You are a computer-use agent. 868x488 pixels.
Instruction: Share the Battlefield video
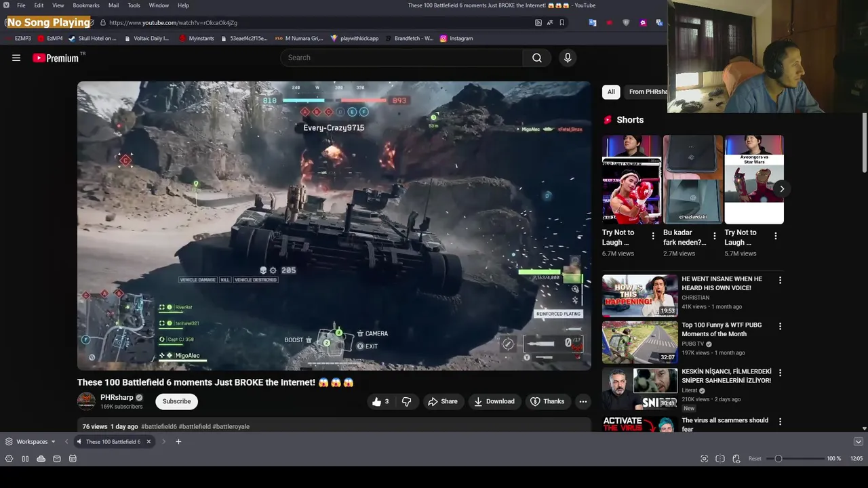pos(442,401)
